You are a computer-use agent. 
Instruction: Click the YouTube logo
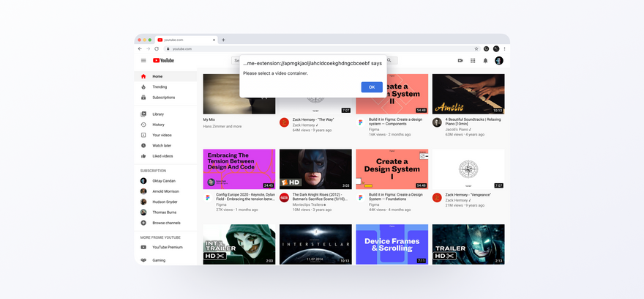(163, 61)
